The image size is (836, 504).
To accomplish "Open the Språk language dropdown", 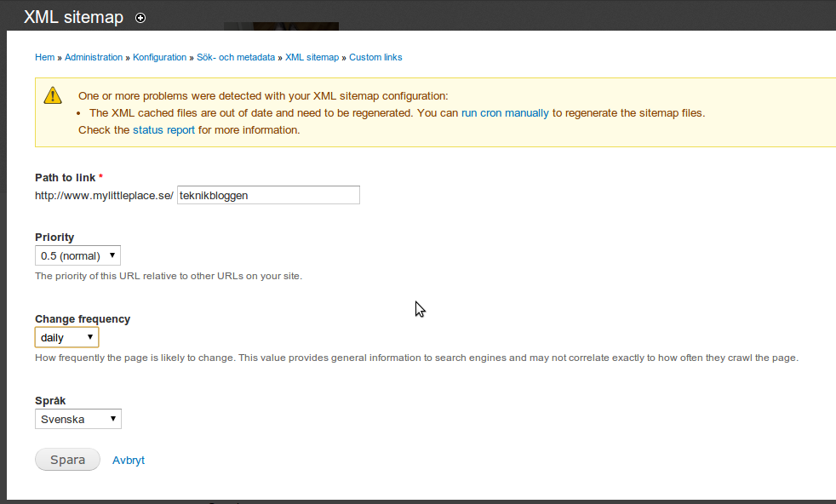I will click(77, 419).
